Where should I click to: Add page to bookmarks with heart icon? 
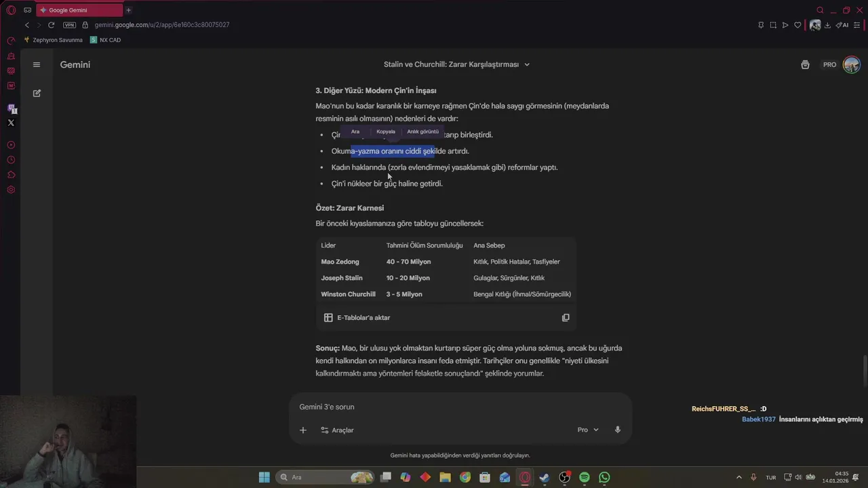point(797,25)
